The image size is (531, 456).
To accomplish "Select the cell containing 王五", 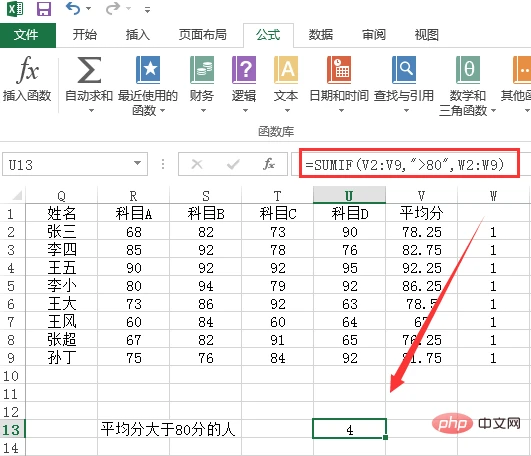I will (61, 268).
